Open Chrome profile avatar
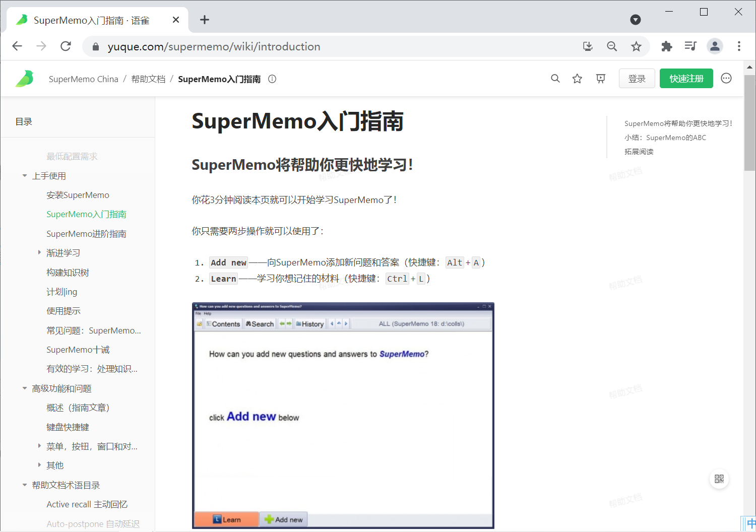 point(715,46)
